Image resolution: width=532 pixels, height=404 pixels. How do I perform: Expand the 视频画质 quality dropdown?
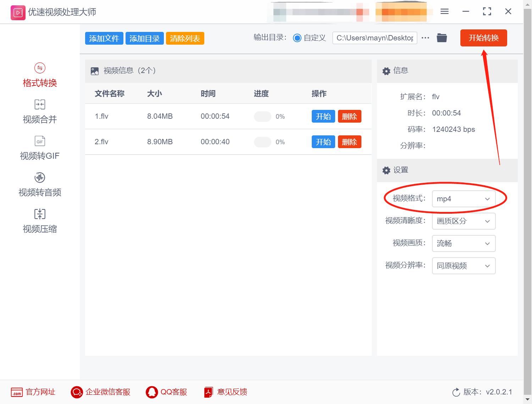(464, 243)
